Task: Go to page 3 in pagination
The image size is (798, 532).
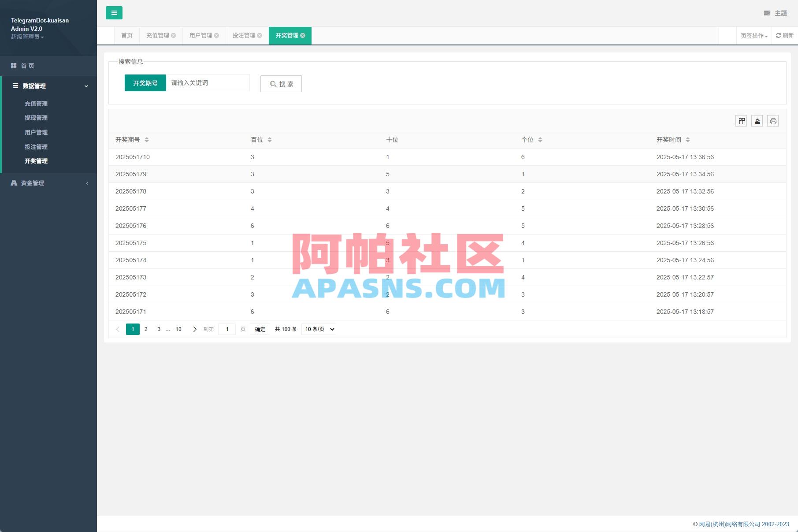Action: 159,329
